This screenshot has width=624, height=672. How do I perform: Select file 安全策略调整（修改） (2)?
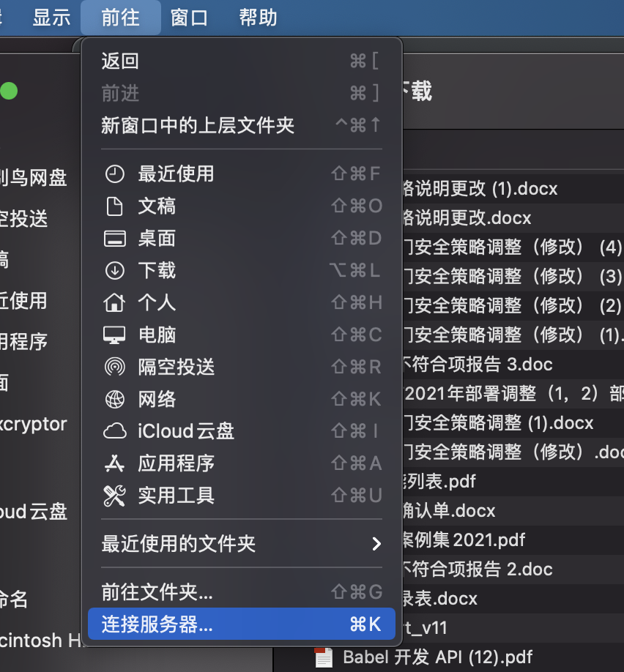coord(513,305)
